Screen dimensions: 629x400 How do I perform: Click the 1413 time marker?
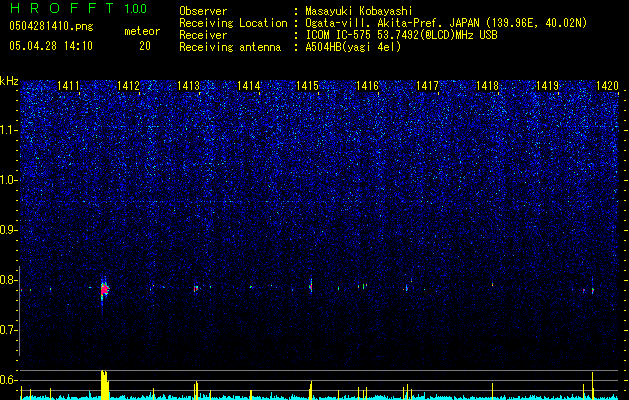tap(189, 85)
